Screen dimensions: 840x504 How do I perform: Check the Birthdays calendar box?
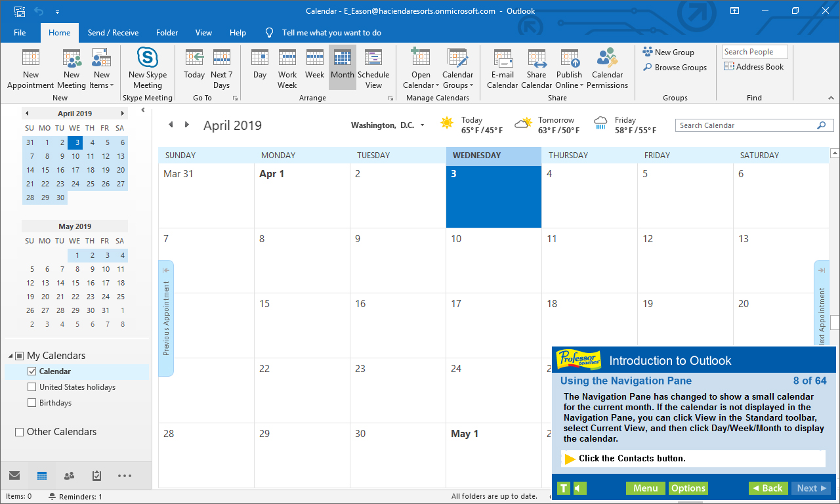point(32,403)
